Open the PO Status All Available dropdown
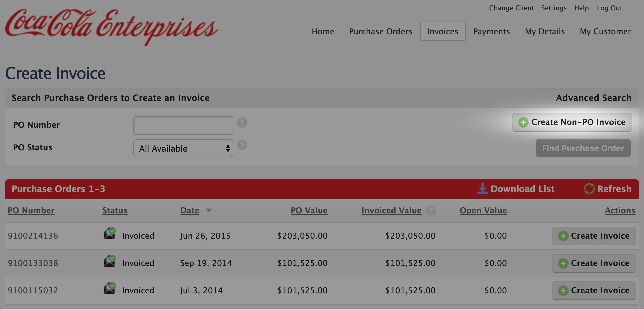 pos(183,148)
